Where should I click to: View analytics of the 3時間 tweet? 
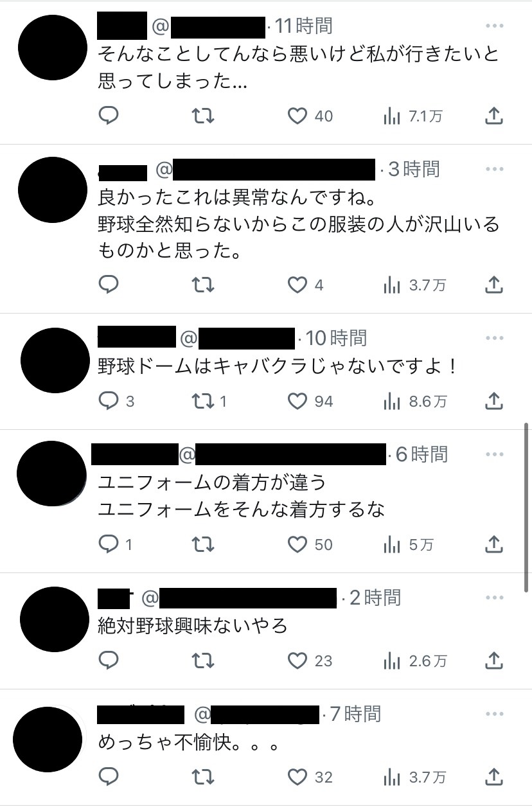[x=414, y=285]
